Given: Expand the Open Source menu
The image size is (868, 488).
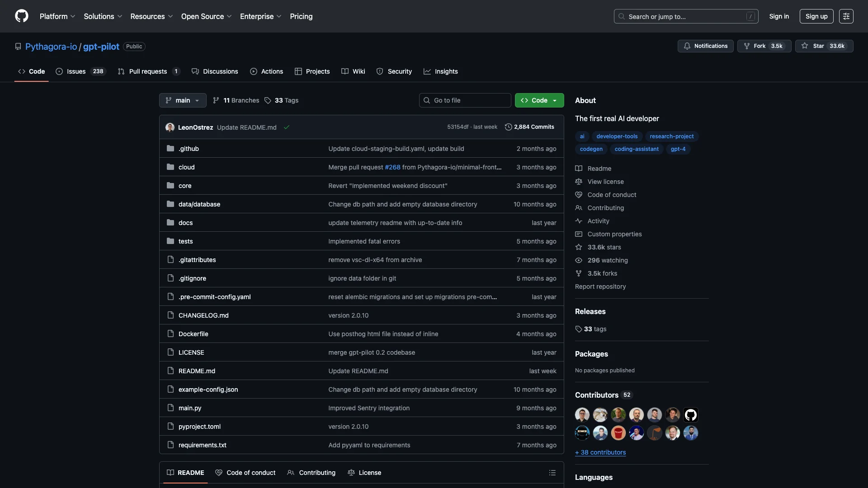Looking at the screenshot, I should pos(206,16).
